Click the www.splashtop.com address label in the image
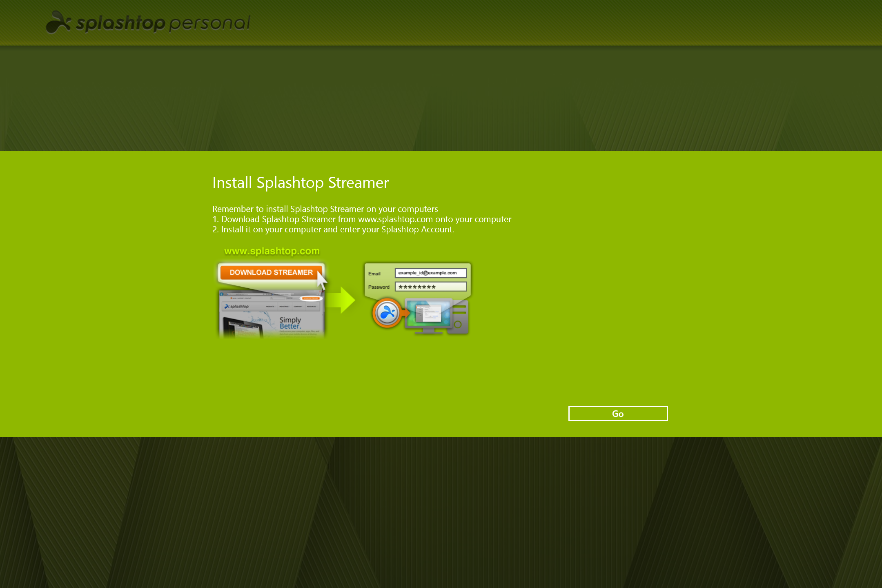 pos(272,251)
